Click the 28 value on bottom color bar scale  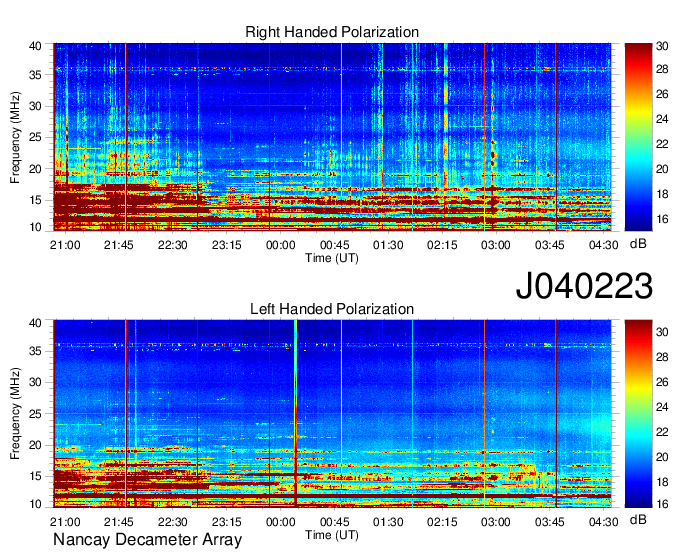pos(662,357)
